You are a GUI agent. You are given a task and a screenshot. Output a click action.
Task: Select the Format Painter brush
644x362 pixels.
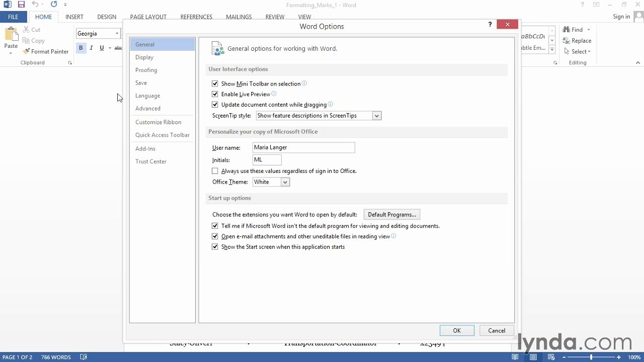point(45,51)
